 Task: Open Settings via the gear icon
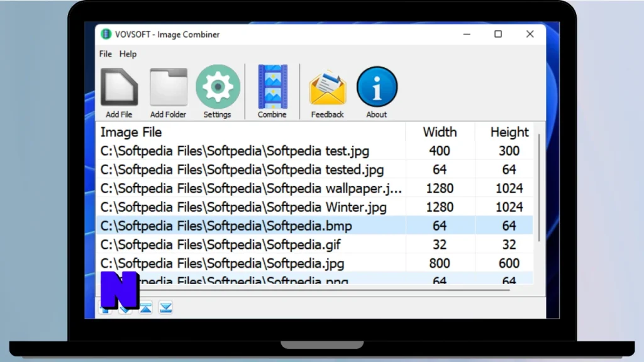[x=218, y=87]
